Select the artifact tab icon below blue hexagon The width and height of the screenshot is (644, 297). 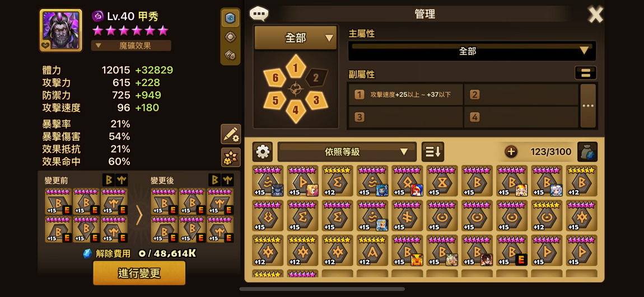tap(230, 37)
